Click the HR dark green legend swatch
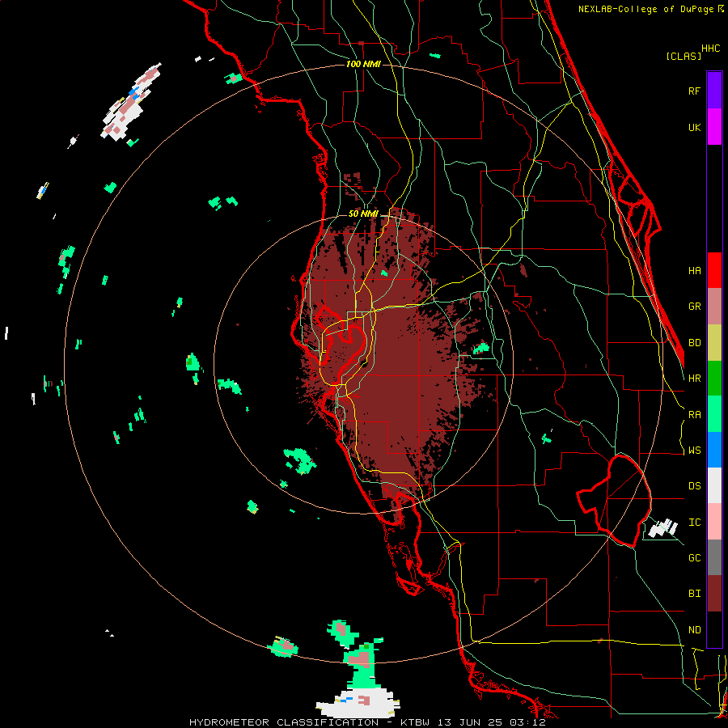The image size is (728, 728). pos(714,378)
